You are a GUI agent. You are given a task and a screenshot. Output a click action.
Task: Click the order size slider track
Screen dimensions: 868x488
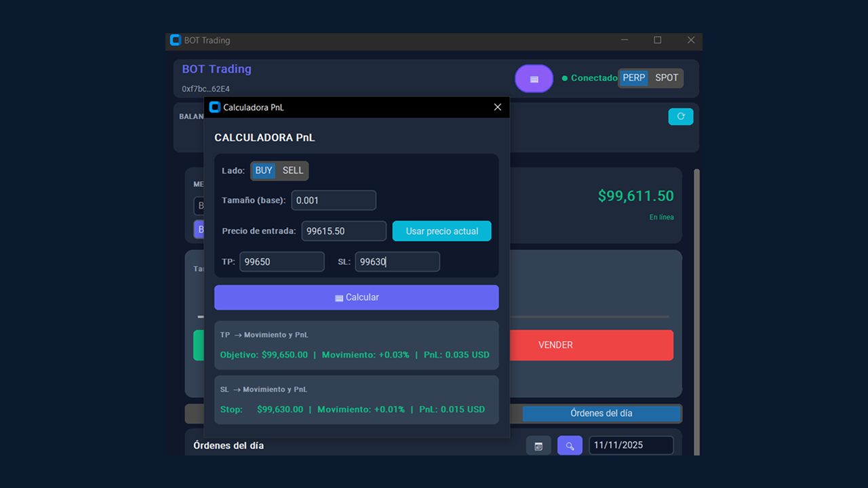click(589, 317)
